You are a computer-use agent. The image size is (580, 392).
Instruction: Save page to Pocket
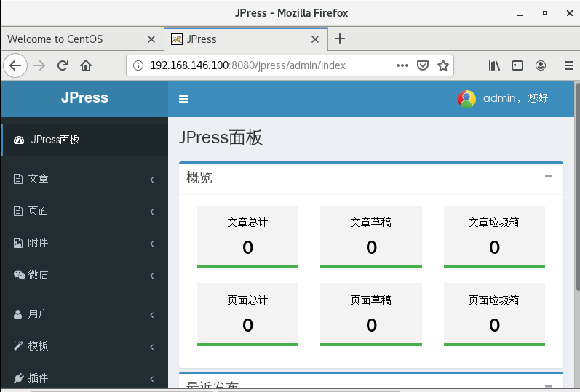pos(422,65)
